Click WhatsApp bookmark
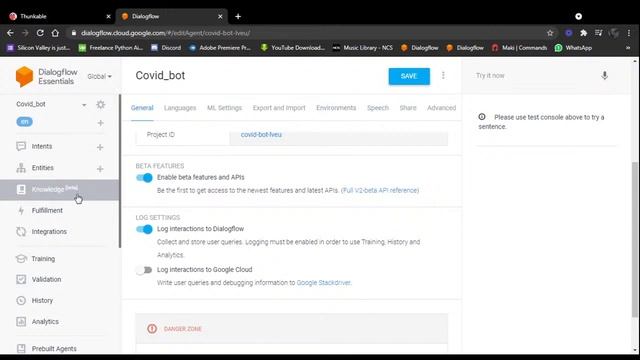Viewport: 640px width, 360px height. 573,48
